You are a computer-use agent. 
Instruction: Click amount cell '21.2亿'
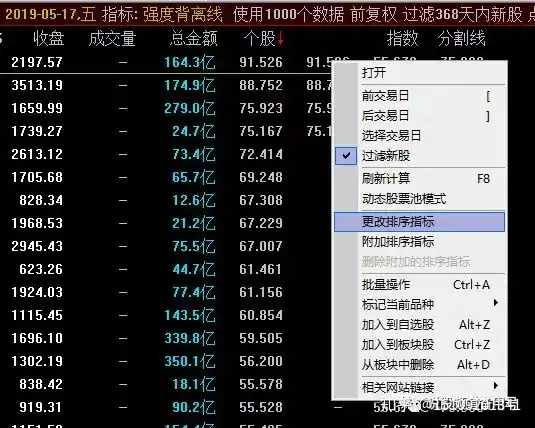[193, 223]
